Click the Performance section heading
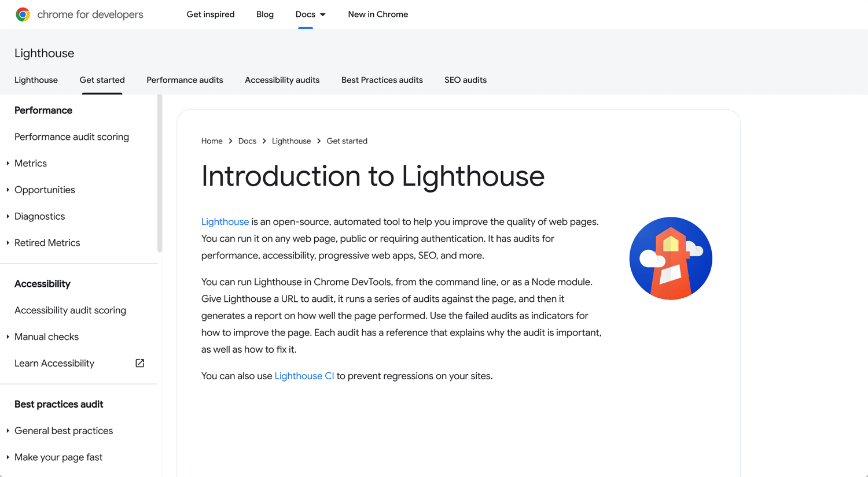The width and height of the screenshot is (868, 477). tap(43, 110)
